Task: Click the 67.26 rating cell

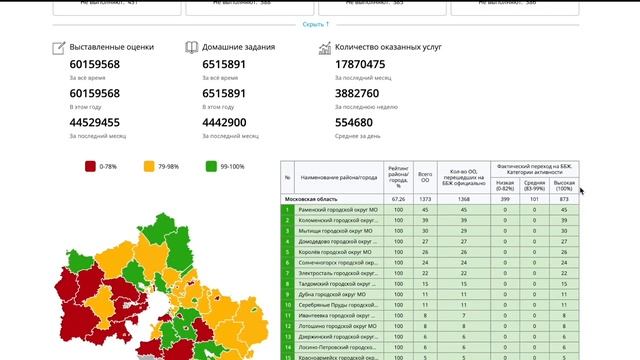Action: tap(398, 199)
